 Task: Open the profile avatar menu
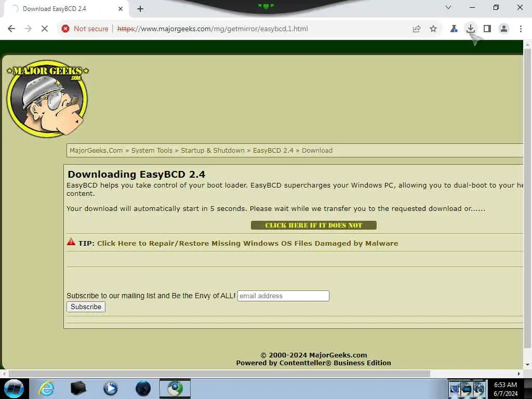pos(504,29)
